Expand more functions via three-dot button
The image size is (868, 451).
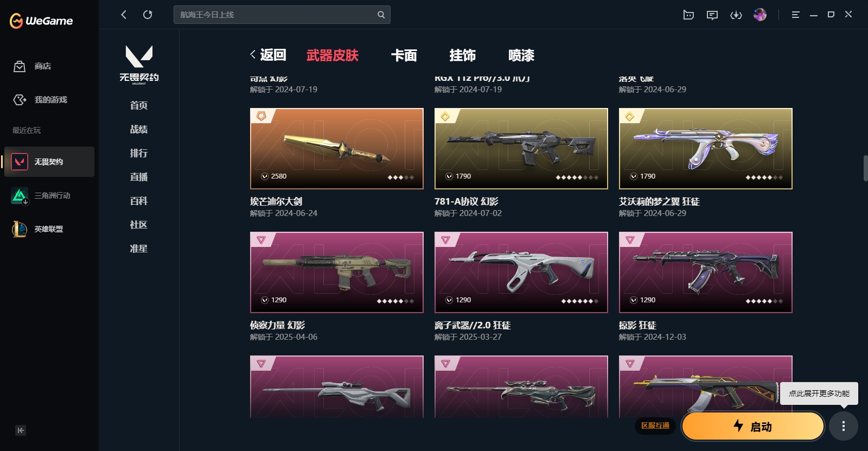[843, 426]
